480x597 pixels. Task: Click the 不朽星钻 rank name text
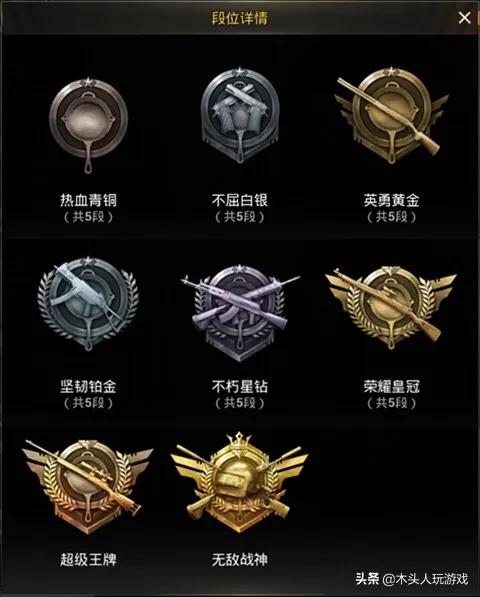[239, 386]
